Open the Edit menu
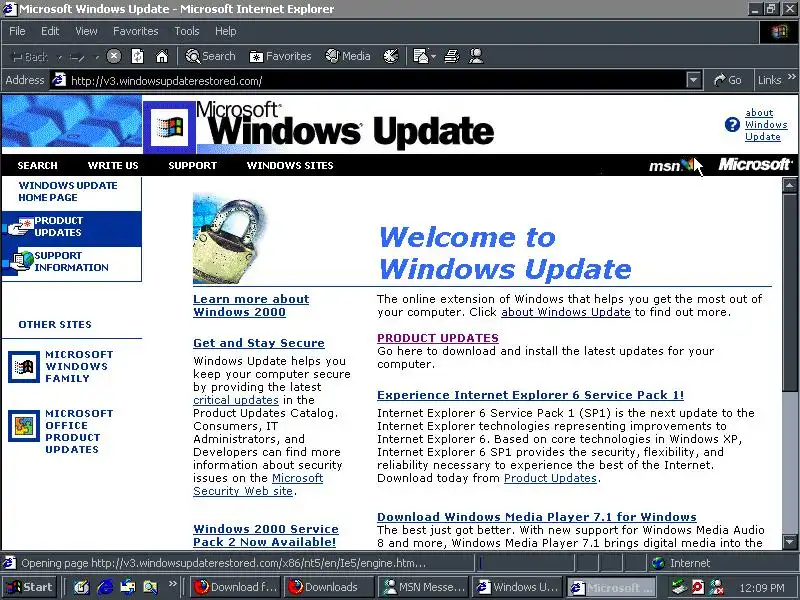Screen dimensions: 800x600 50,31
